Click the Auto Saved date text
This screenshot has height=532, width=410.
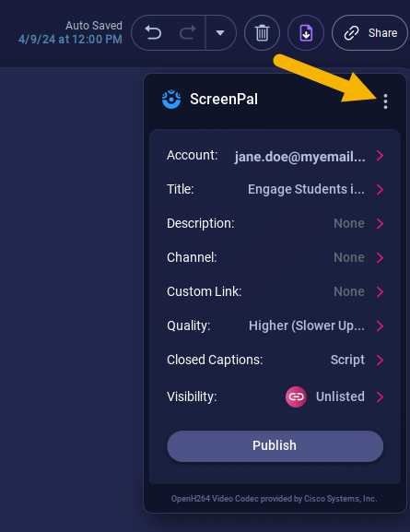click(x=70, y=40)
